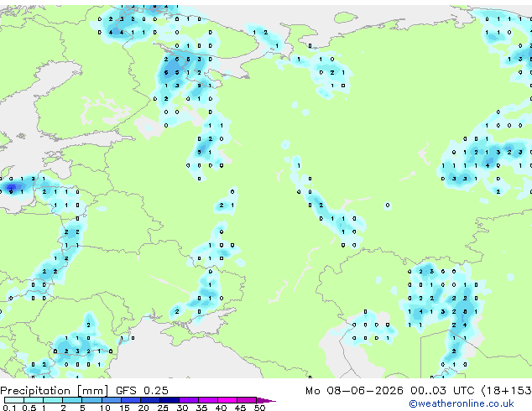
Task: Pick the 0.1–0.5 mm legend swatch
Action: point(14,400)
